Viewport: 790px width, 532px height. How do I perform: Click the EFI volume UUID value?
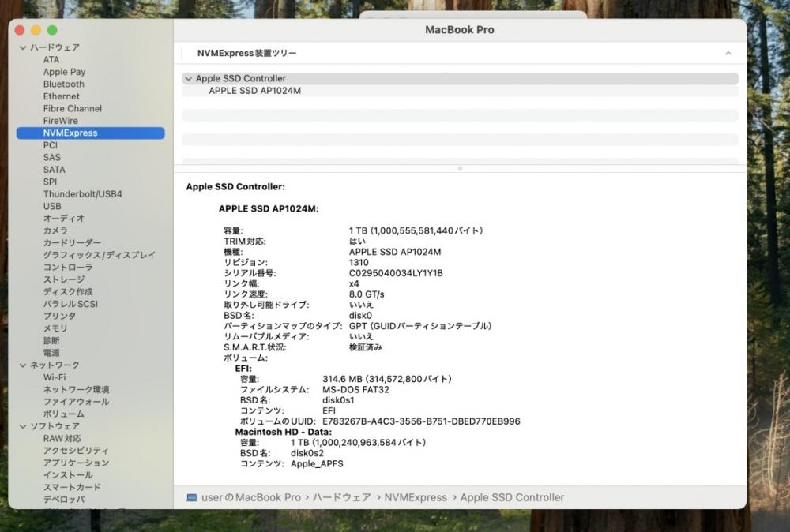click(x=421, y=421)
